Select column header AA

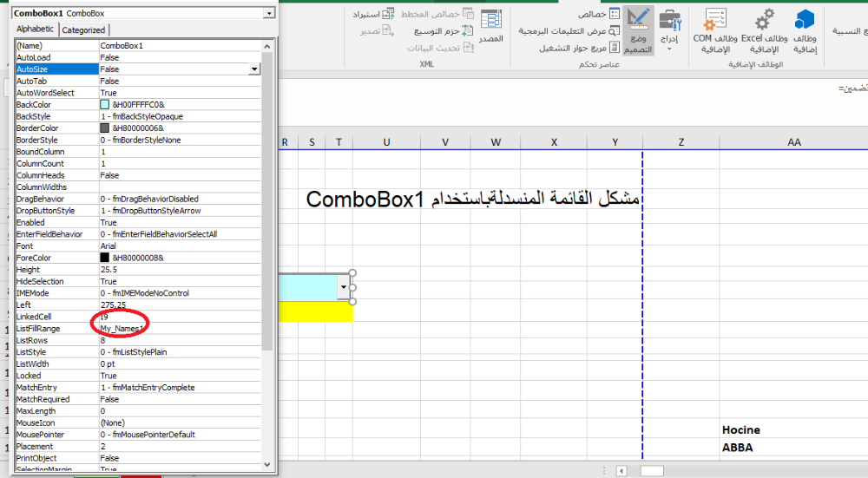point(793,142)
